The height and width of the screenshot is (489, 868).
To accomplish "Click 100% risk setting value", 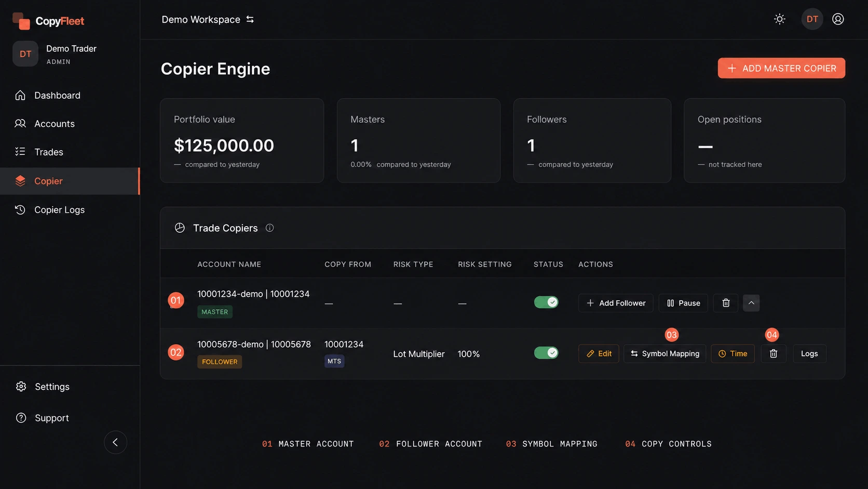I will [468, 354].
